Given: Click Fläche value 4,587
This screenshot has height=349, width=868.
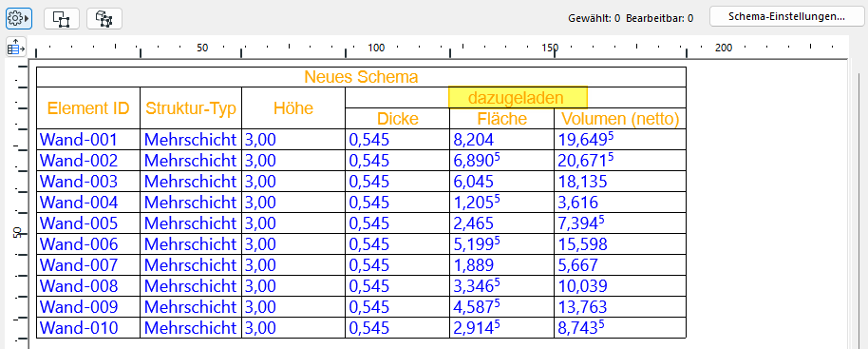Looking at the screenshot, I should point(502,307).
